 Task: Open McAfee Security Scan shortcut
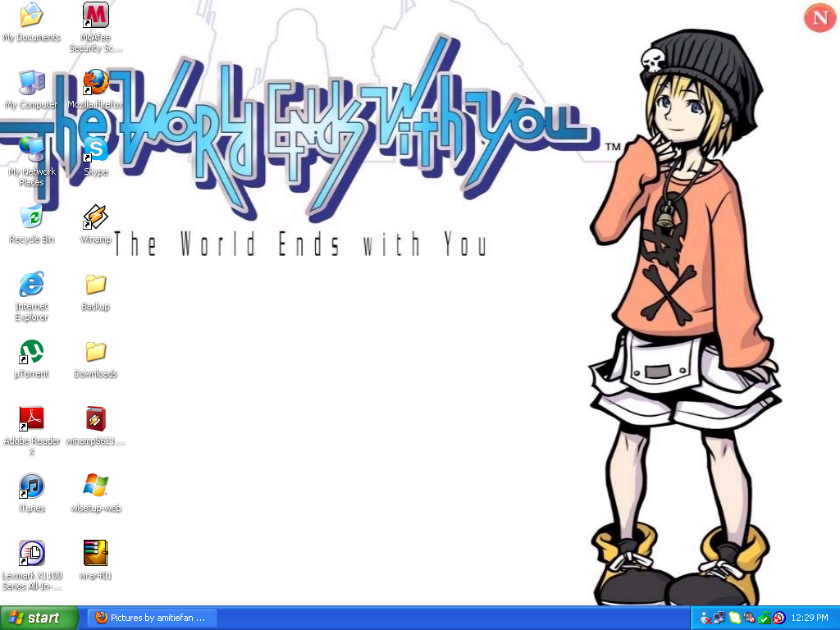click(x=95, y=15)
